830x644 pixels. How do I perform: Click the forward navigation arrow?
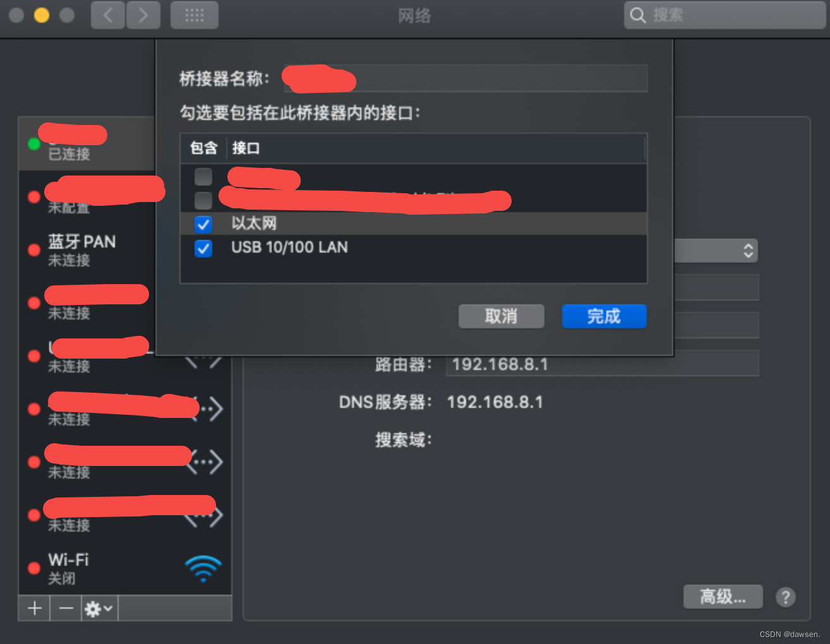coord(143,15)
